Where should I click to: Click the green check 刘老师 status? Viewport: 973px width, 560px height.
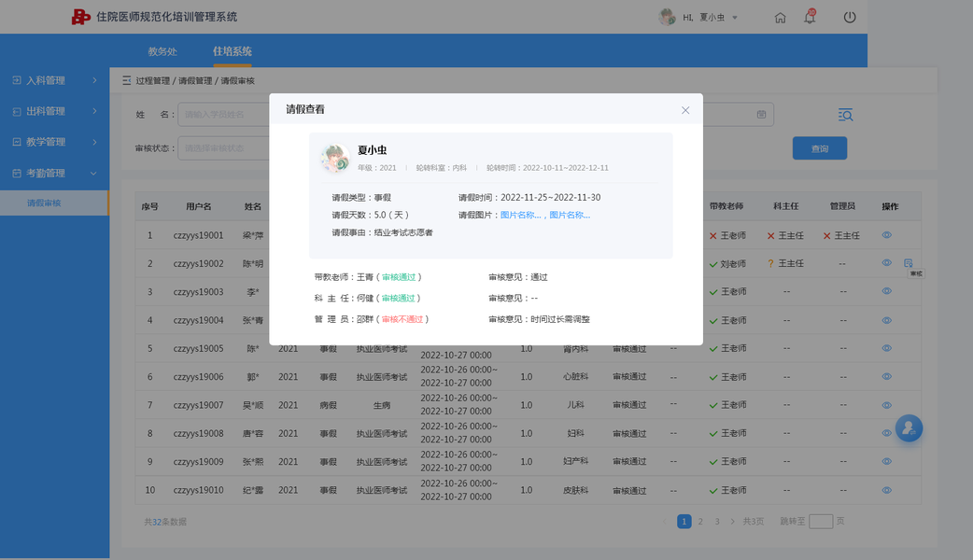(x=713, y=264)
